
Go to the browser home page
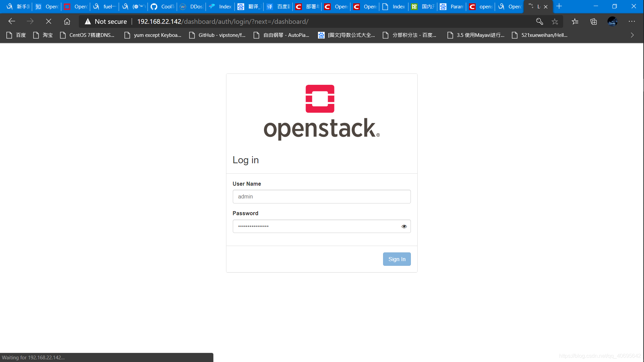point(67,21)
